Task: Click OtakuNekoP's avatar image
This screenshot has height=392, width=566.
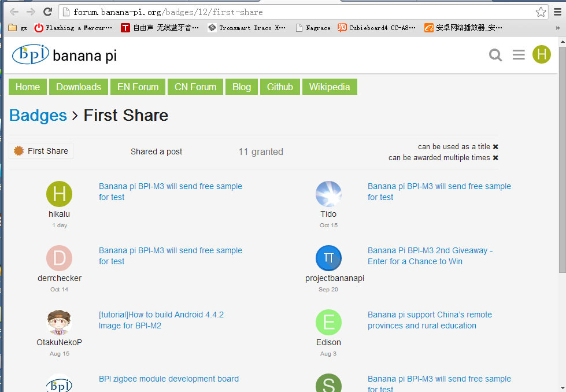Action: point(59,323)
